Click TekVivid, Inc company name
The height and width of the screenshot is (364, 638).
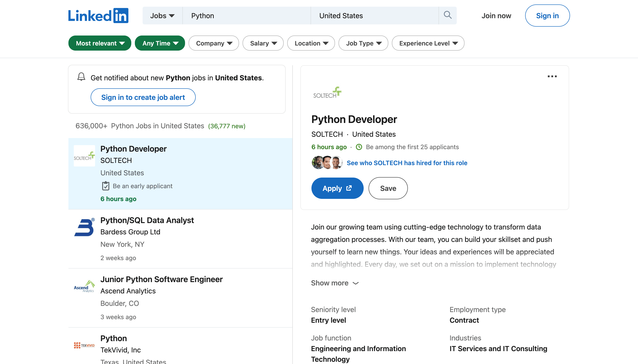pyautogui.click(x=121, y=350)
